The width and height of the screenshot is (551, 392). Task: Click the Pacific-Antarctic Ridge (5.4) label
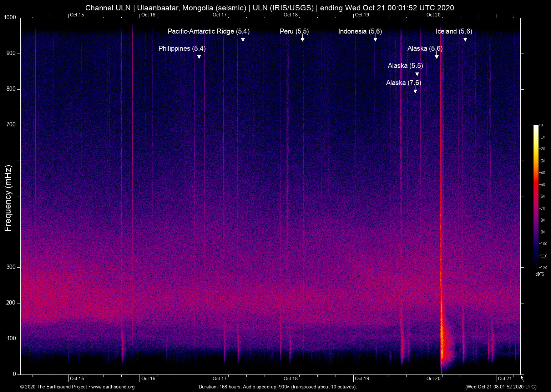pos(209,31)
